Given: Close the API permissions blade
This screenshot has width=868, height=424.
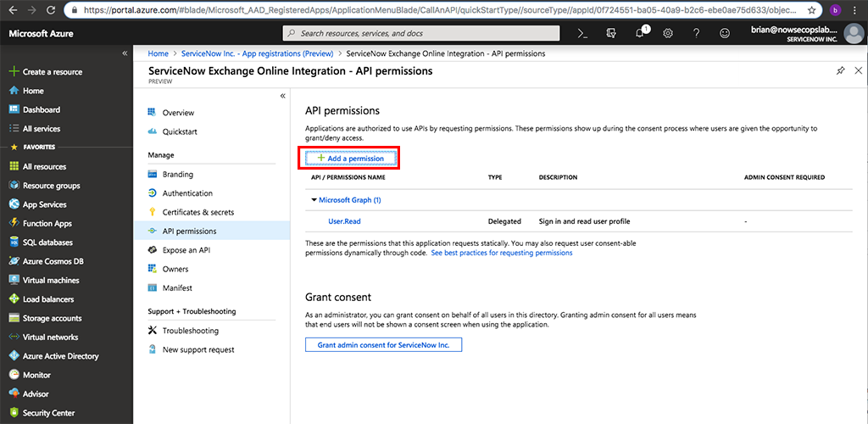Looking at the screenshot, I should pos(859,70).
